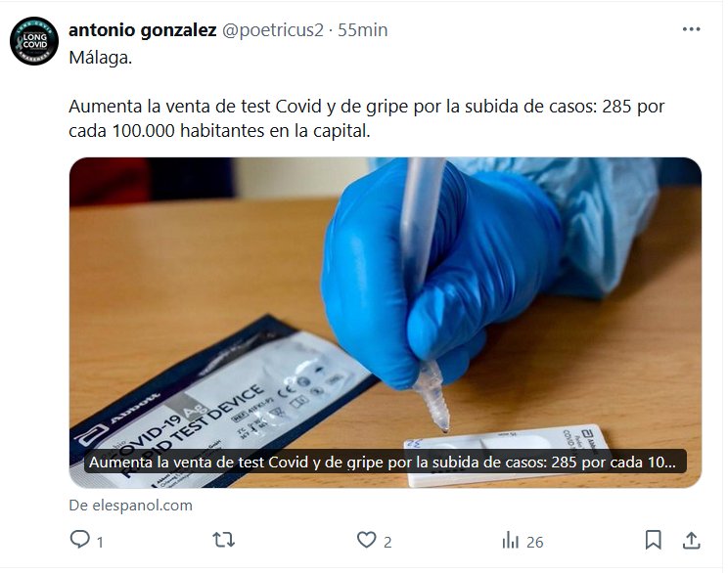Screen dimensions: 728x573
Task: Click the @poetricus2 handle
Action: click(x=273, y=30)
